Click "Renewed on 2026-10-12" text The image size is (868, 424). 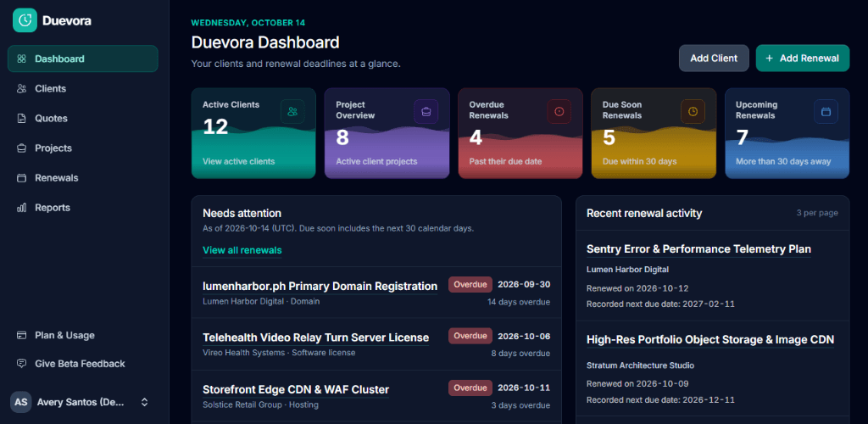[x=637, y=288]
